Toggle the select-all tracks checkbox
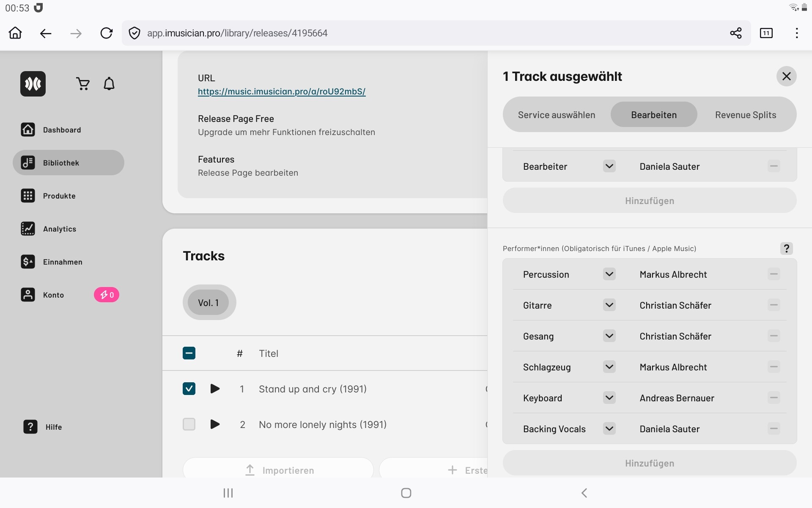The width and height of the screenshot is (812, 508). 189,353
